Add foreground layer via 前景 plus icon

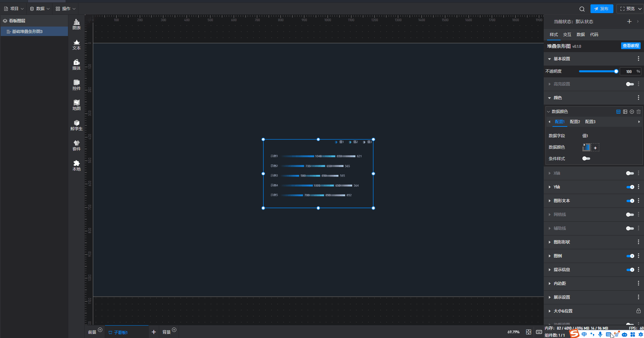[100, 330]
